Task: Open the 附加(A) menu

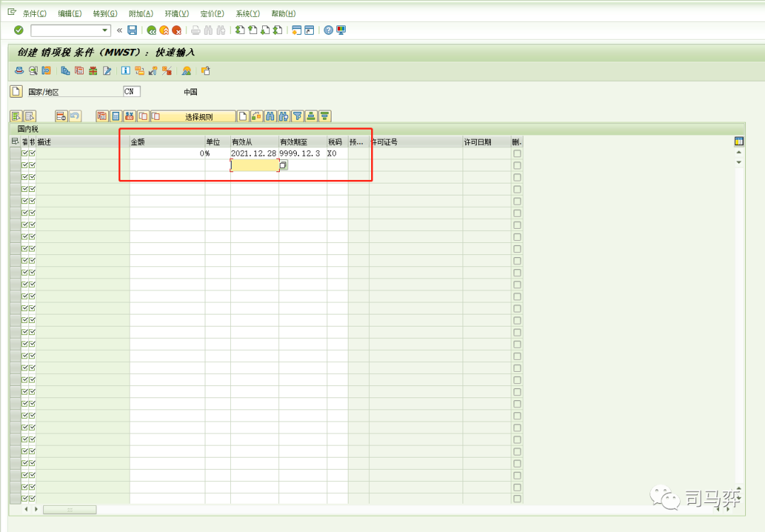Action: [x=141, y=13]
